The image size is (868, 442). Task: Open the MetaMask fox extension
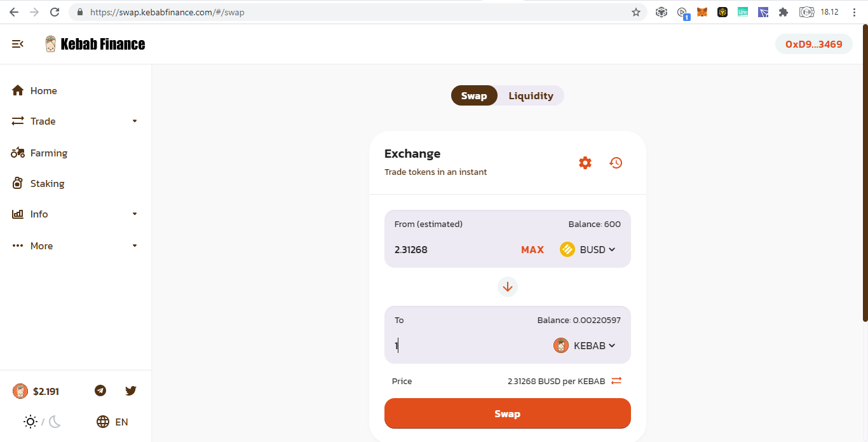[x=702, y=12]
